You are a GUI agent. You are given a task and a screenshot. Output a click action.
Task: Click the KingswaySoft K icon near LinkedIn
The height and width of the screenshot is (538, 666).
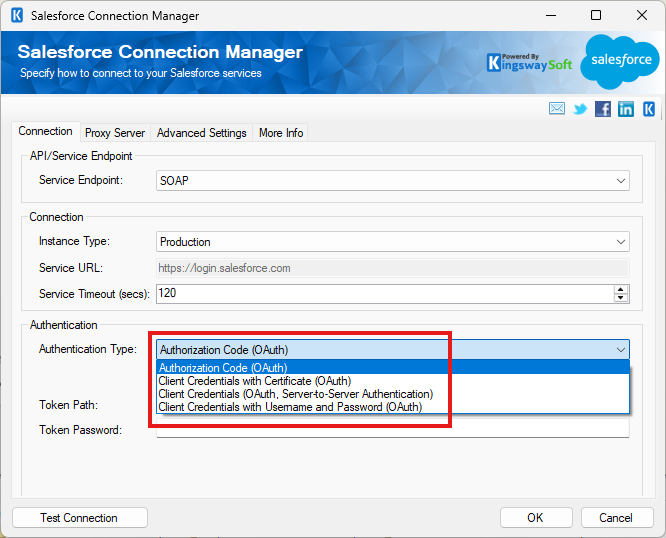[649, 109]
